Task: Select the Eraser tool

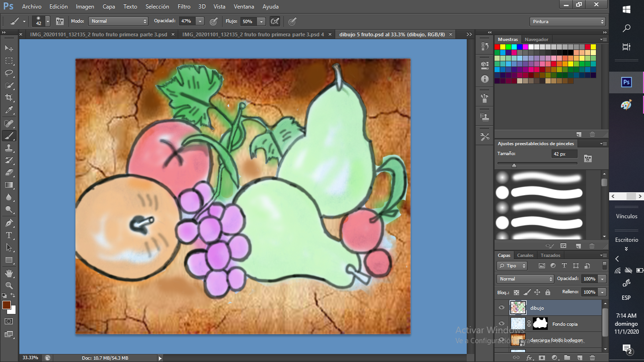Action: [x=9, y=173]
